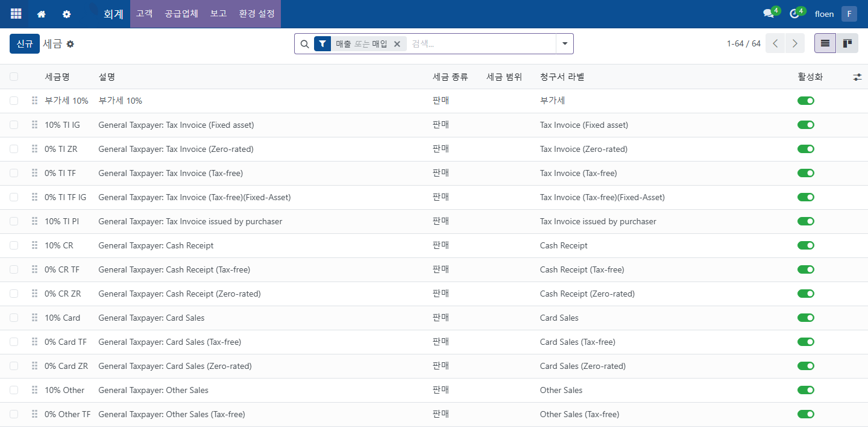Click the gear icon next to 세금
The height and width of the screenshot is (434, 868).
click(70, 44)
